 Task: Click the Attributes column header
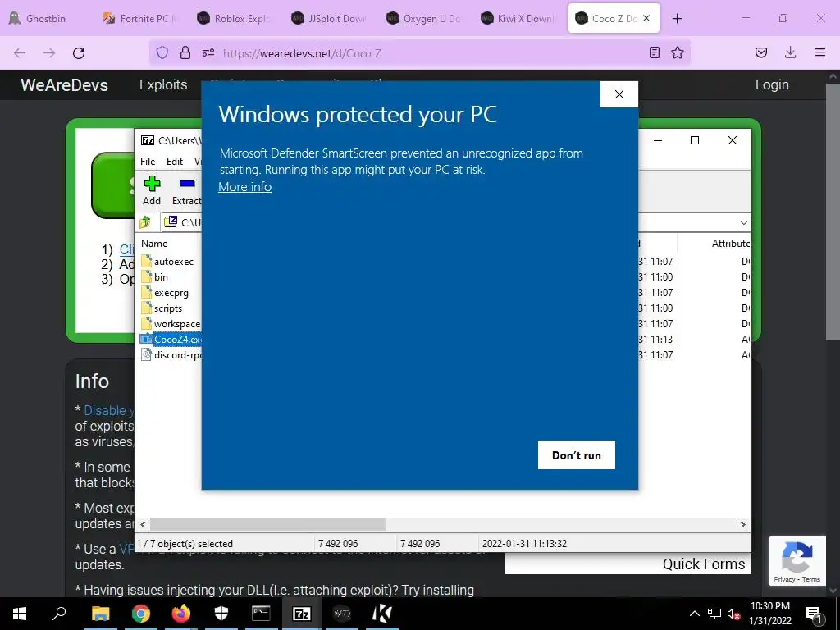[730, 243]
